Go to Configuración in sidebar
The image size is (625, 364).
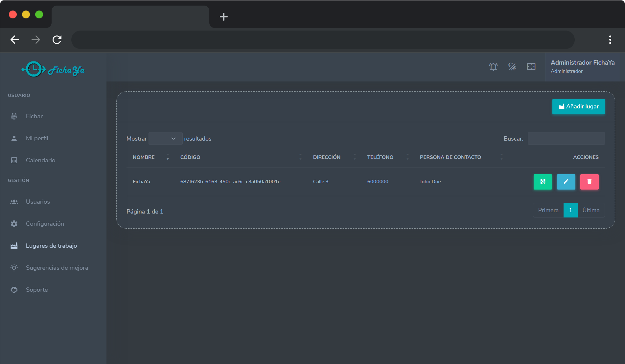coord(45,224)
